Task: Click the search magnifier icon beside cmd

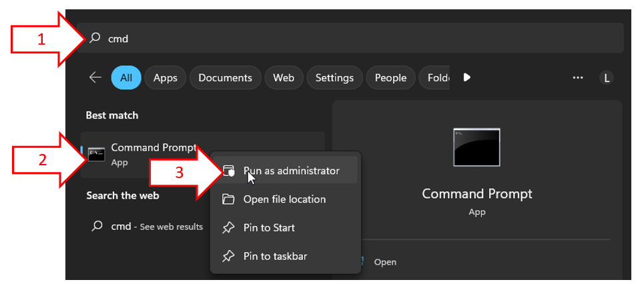Action: pos(95,39)
